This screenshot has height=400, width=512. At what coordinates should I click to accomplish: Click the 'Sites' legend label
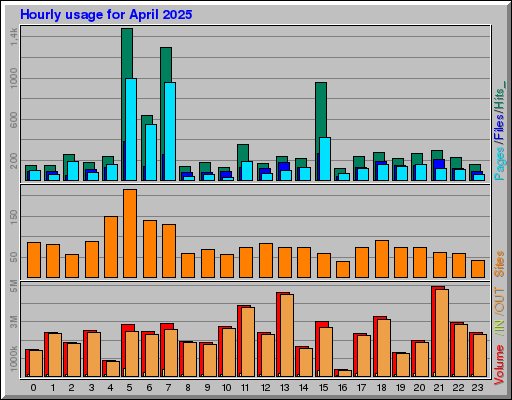click(x=499, y=264)
